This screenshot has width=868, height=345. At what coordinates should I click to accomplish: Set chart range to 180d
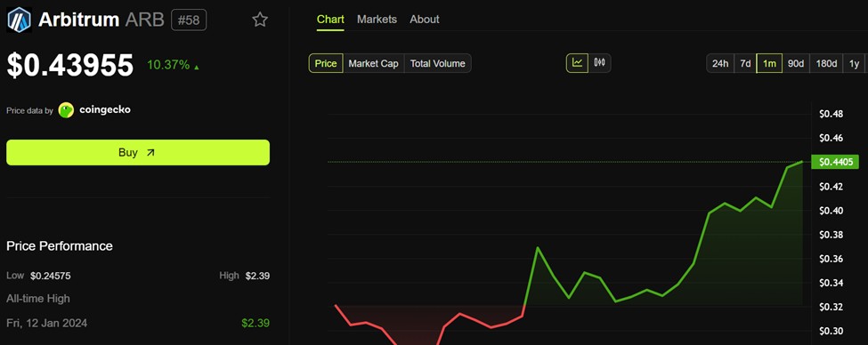click(826, 64)
